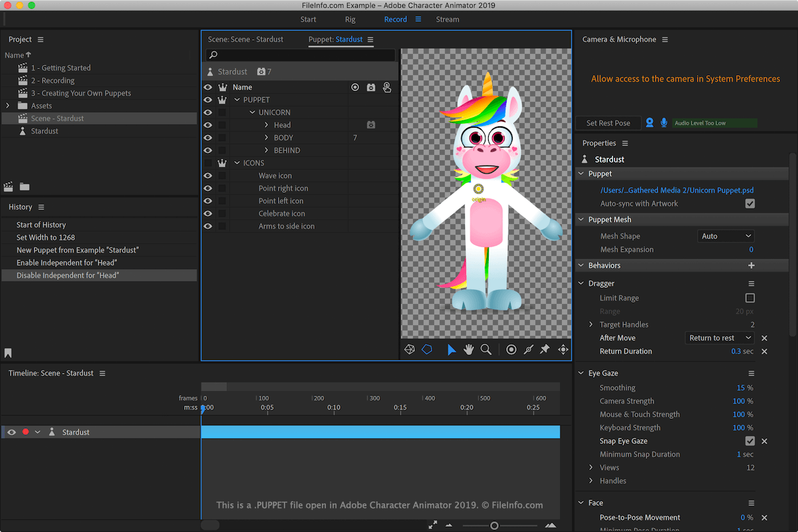Switch to the Record workspace
This screenshot has width=798, height=532.
pyautogui.click(x=396, y=19)
